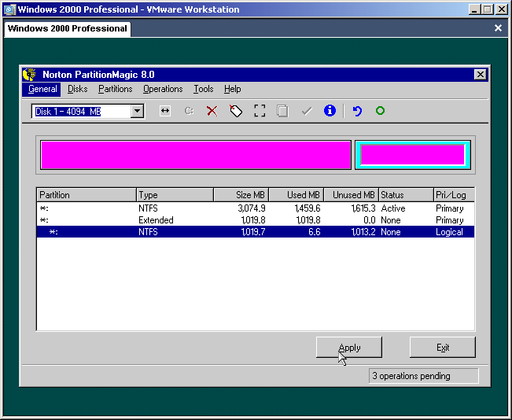Open the Disks menu
Viewport: 512px width, 420px height.
(x=77, y=89)
